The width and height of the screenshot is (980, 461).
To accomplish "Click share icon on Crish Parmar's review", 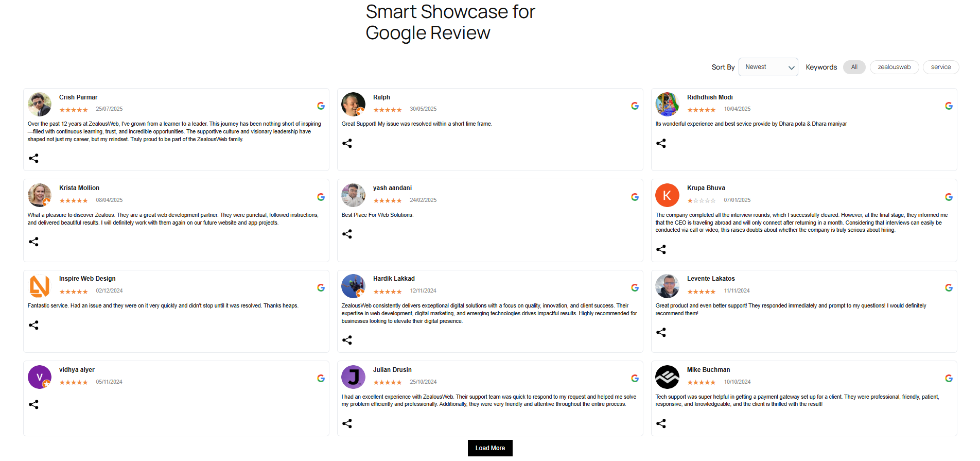I will pos(33,158).
